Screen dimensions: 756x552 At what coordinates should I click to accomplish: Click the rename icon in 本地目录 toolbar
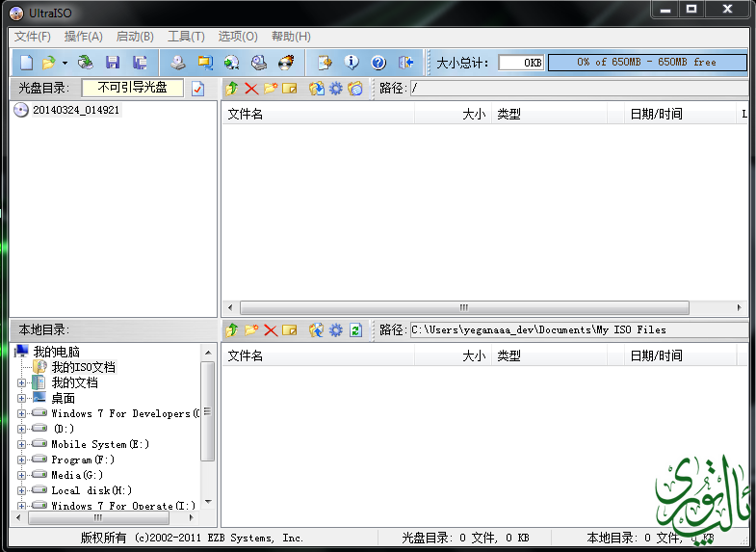pos(289,329)
